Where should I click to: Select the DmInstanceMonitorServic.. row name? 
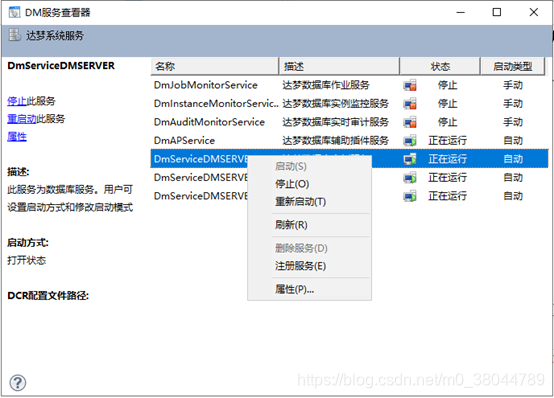216,104
